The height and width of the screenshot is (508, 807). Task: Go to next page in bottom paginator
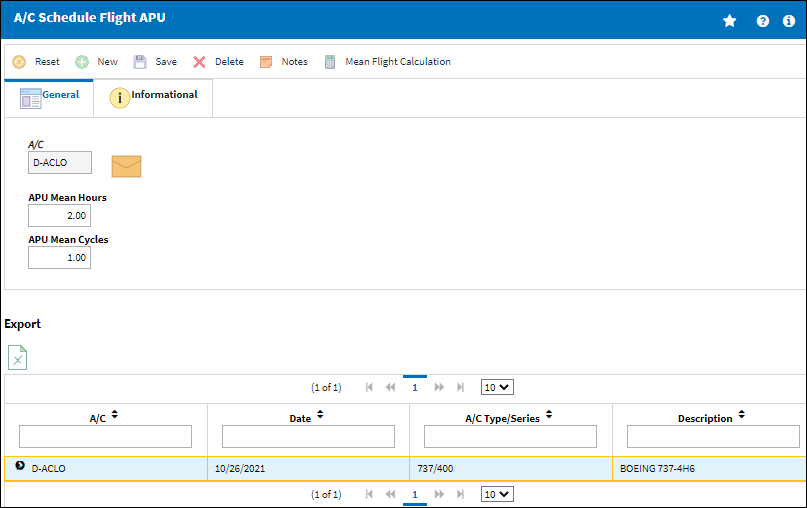pyautogui.click(x=439, y=495)
